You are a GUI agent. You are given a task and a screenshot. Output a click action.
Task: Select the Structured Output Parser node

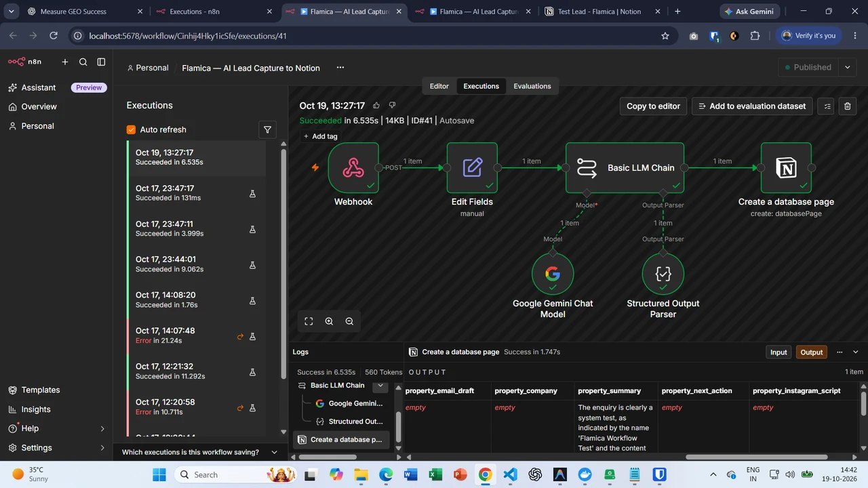tap(663, 274)
